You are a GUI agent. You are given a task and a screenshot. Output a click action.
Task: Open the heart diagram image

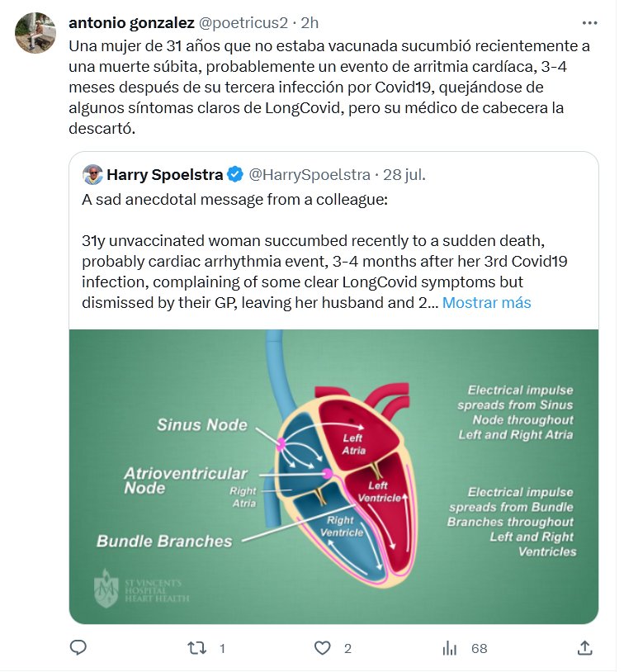coord(333,476)
